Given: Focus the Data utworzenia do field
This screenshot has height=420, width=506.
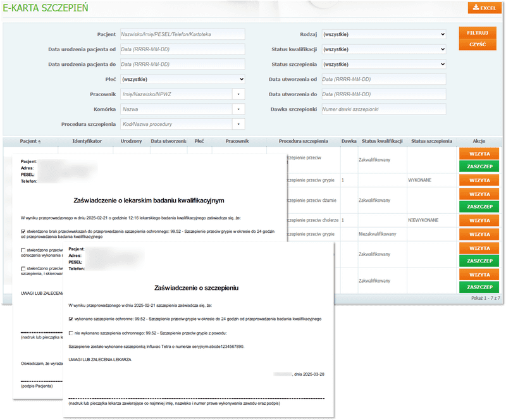Looking at the screenshot, I should [384, 94].
